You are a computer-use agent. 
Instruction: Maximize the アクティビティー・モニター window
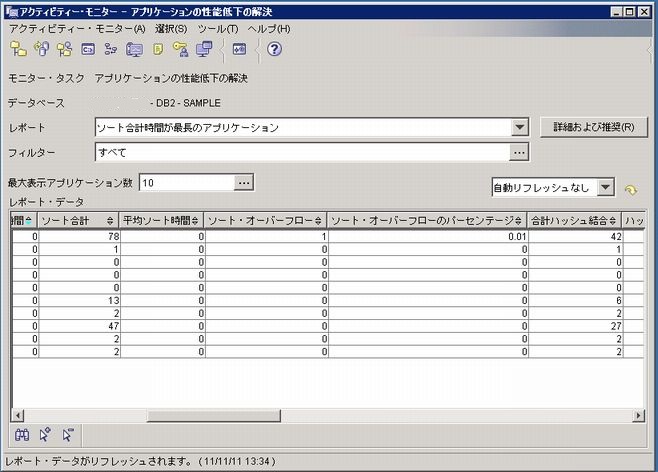(630, 12)
